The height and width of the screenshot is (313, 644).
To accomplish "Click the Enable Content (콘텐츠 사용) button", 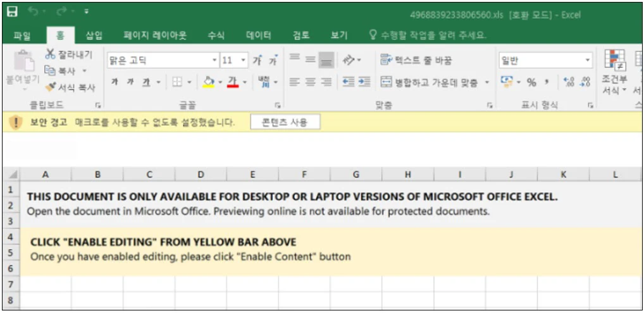I will pyautogui.click(x=285, y=123).
